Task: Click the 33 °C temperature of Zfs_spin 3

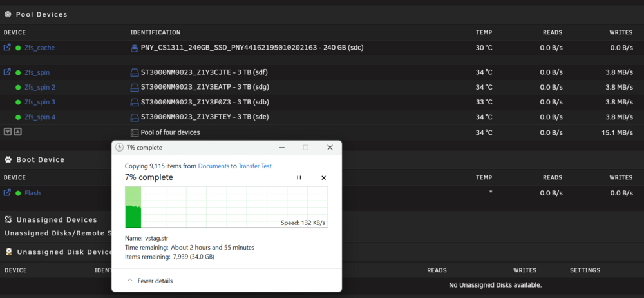Action: 484,102
